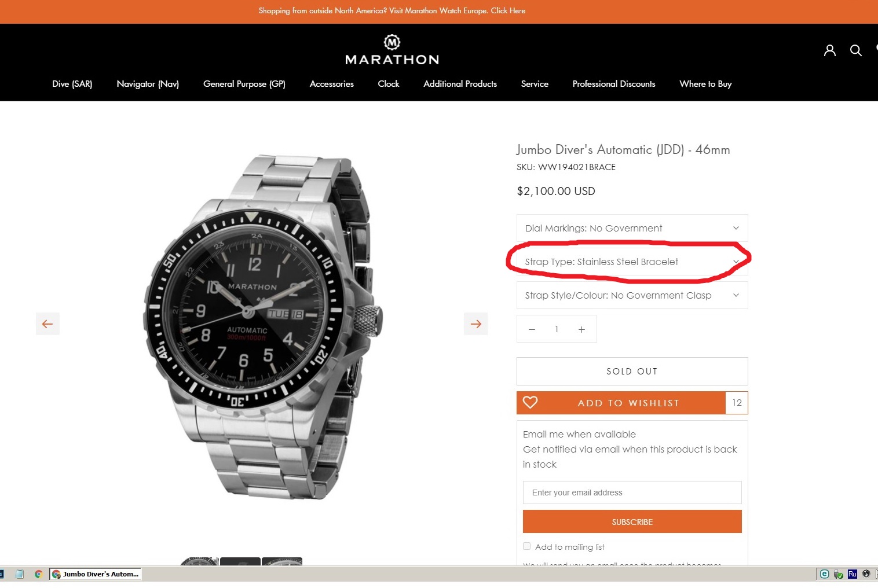Decrease quantity with minus button

coord(532,329)
